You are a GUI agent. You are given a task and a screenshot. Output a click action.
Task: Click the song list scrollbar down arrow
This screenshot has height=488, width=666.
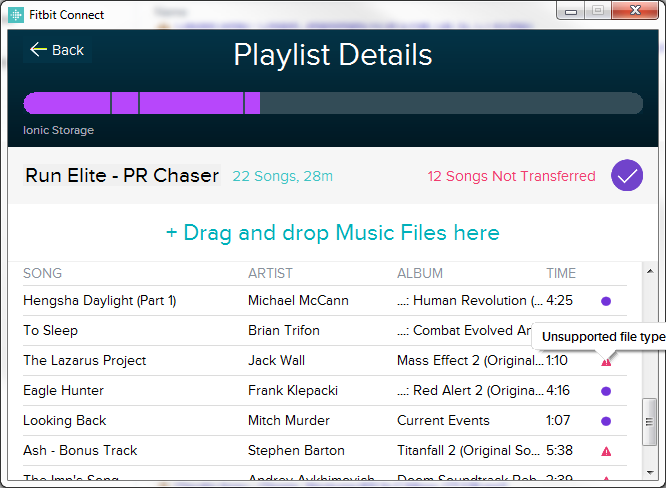click(650, 473)
